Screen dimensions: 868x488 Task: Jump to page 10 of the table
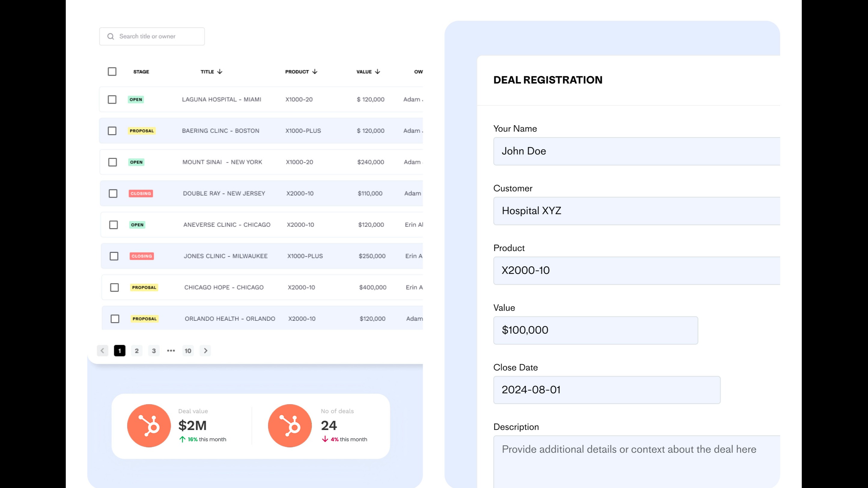[x=188, y=350]
